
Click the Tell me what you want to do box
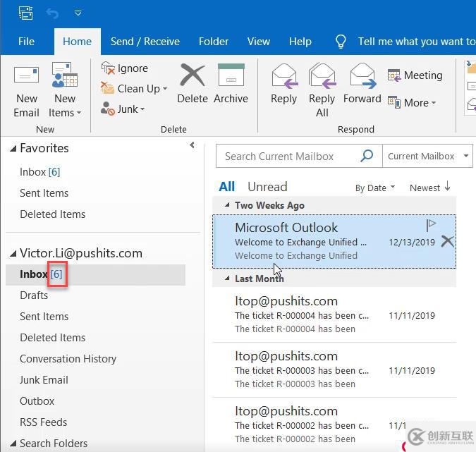(x=417, y=42)
